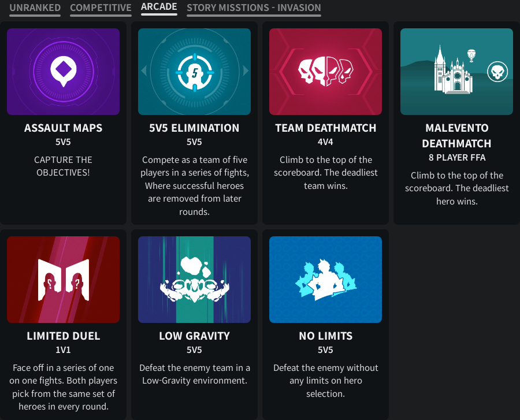Pick the No Limits mode title
This screenshot has width=520, height=420.
[x=326, y=336]
